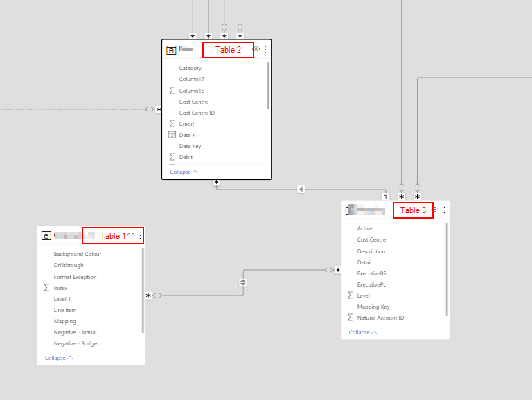Collapse the Table 2 field list
The width and height of the screenshot is (532, 400).
click(184, 172)
